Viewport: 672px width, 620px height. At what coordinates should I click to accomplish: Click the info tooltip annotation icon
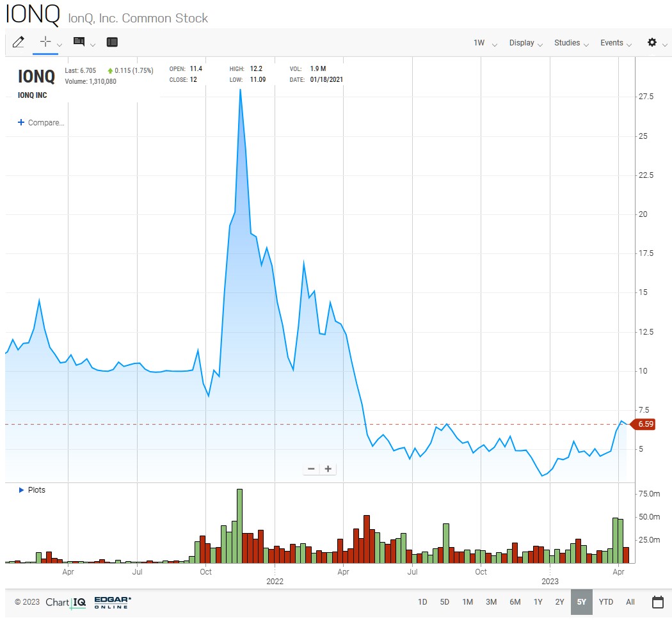[79, 42]
